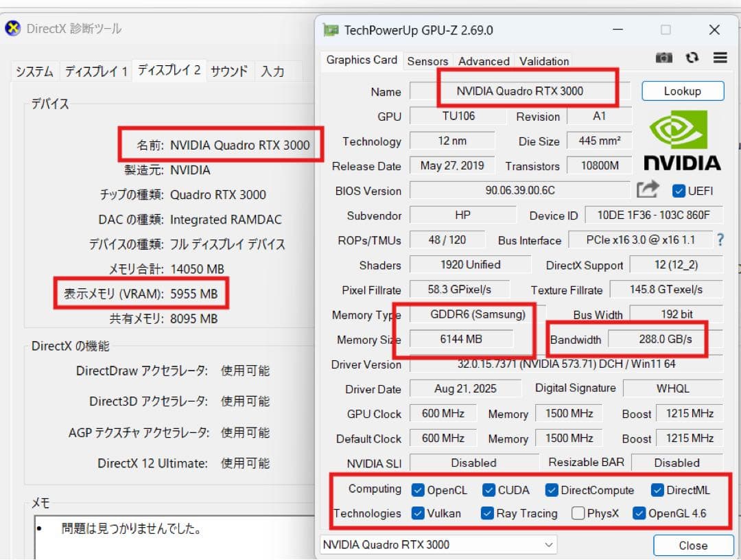Image resolution: width=741 pixels, height=560 pixels.
Task: Click 名前 NVIDIA Quadro RTX 3000 in DirectX tool
Action: pyautogui.click(x=223, y=145)
